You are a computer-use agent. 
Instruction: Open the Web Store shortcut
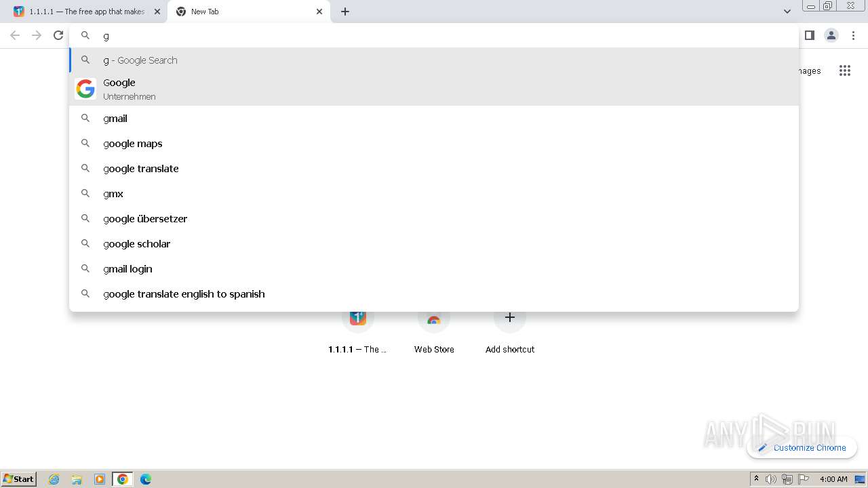[x=434, y=332]
